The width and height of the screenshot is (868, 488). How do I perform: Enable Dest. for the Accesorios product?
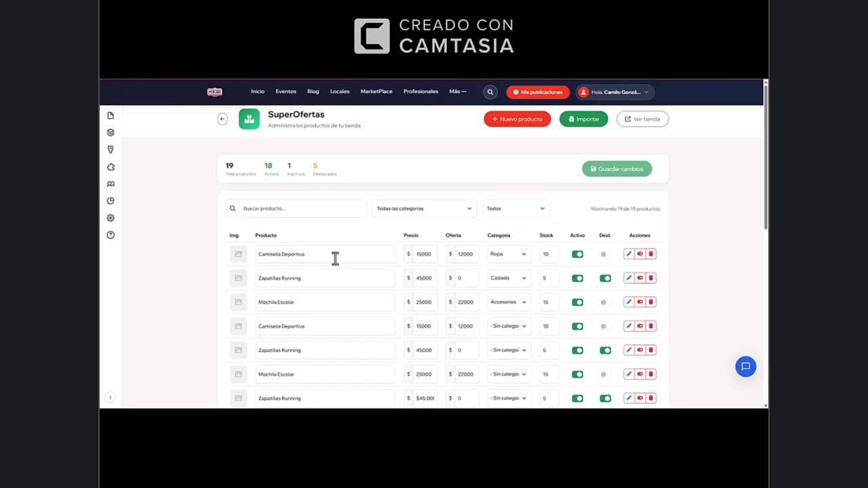coord(605,302)
